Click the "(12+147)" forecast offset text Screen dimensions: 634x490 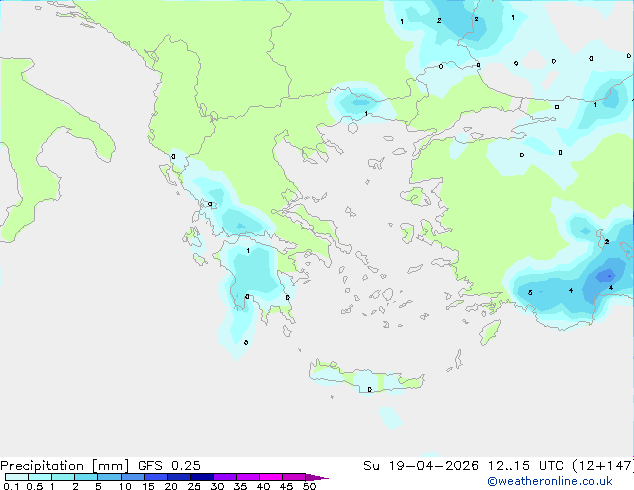pyautogui.click(x=603, y=466)
